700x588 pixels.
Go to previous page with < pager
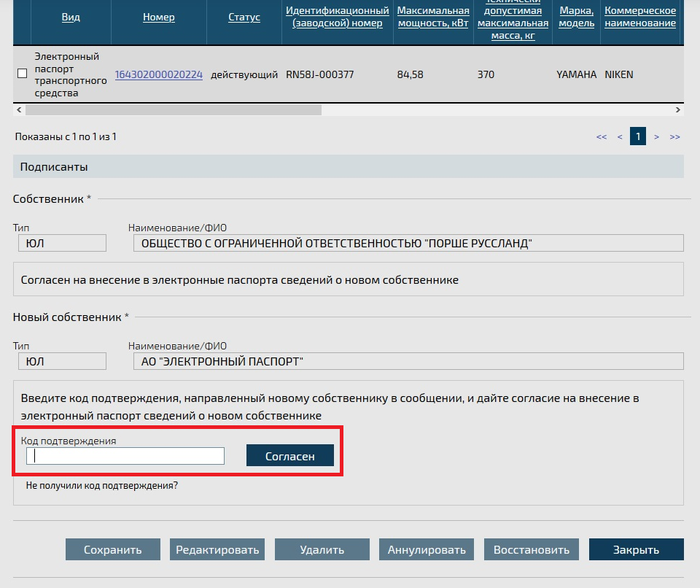pos(620,136)
